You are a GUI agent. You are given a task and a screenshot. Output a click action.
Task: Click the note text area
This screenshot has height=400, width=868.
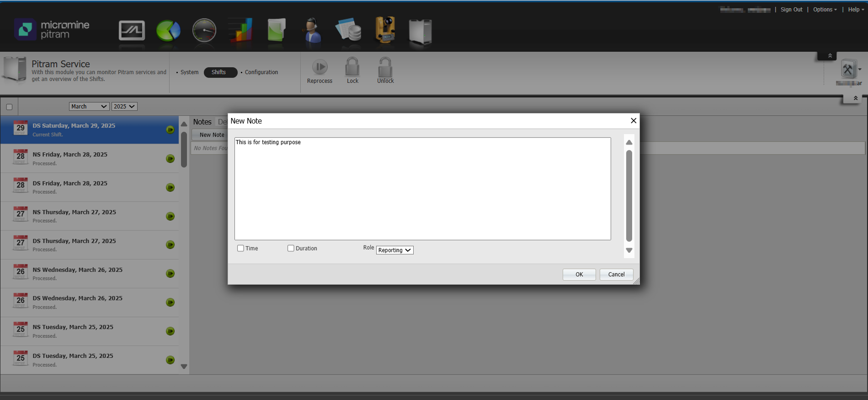(422, 188)
